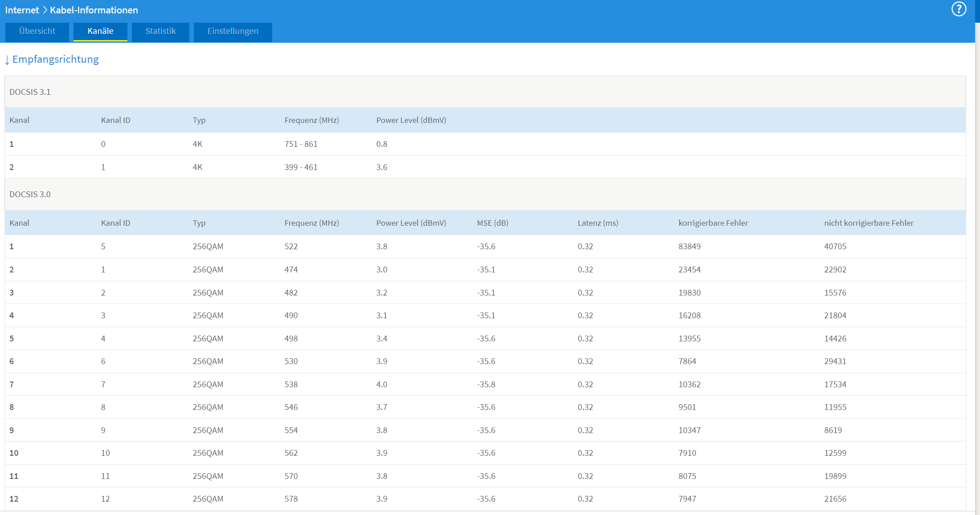The width and height of the screenshot is (980, 515).
Task: Click the 83849 correctable errors value
Action: (690, 247)
